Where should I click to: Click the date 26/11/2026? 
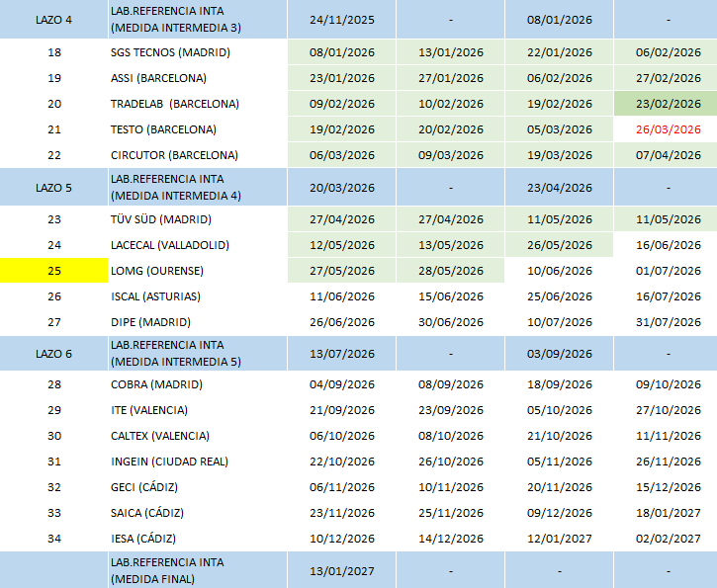click(x=669, y=462)
